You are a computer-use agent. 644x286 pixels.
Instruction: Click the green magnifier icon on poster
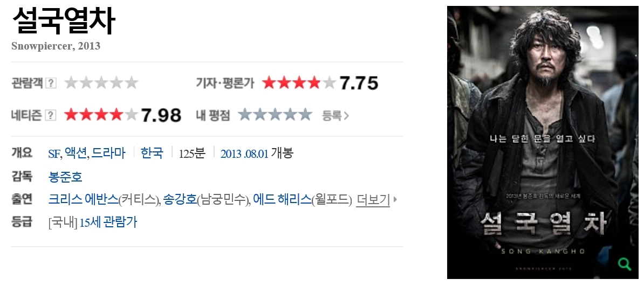(x=624, y=263)
